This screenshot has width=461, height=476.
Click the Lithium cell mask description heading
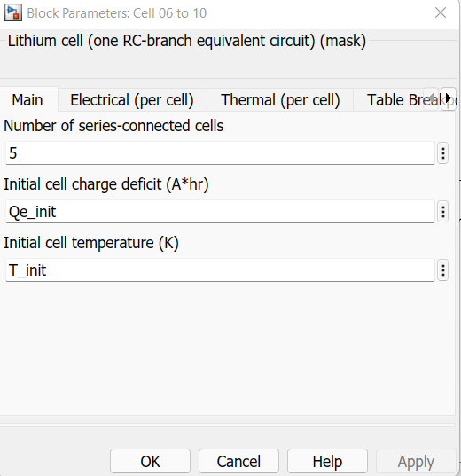coord(187,41)
